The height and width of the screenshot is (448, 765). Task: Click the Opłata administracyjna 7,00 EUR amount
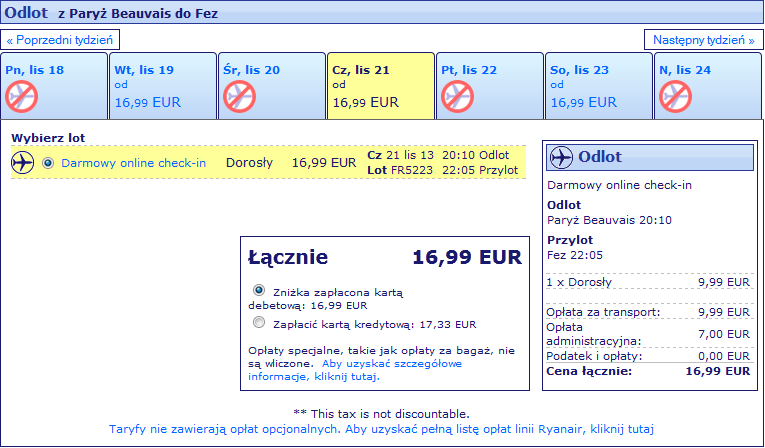click(x=724, y=334)
